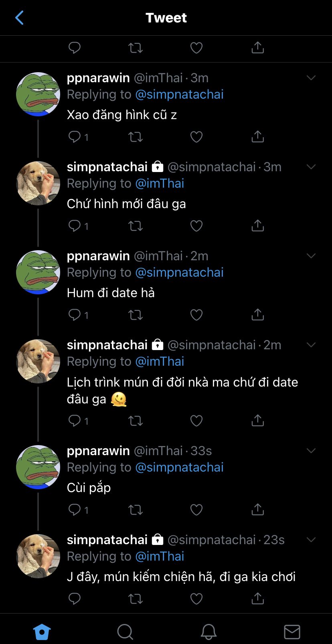Open the @simpnatachai mention in the first reply
This screenshot has height=644, width=332.
click(179, 95)
